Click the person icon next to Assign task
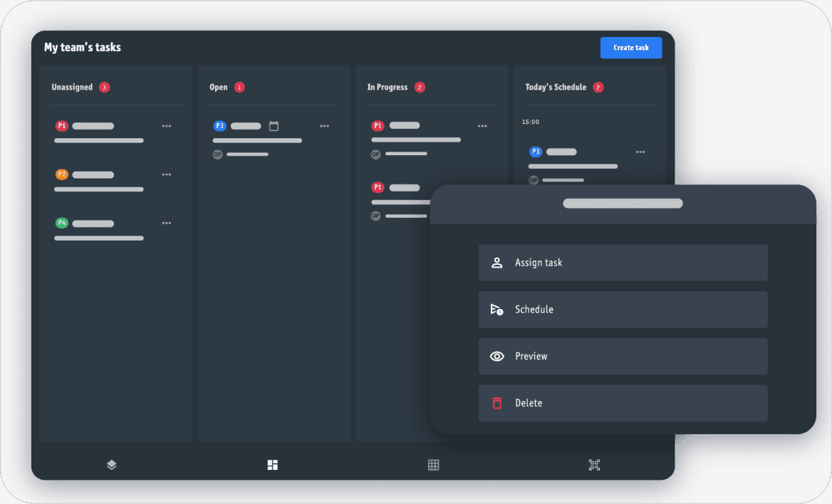This screenshot has width=832, height=504. pyautogui.click(x=496, y=262)
